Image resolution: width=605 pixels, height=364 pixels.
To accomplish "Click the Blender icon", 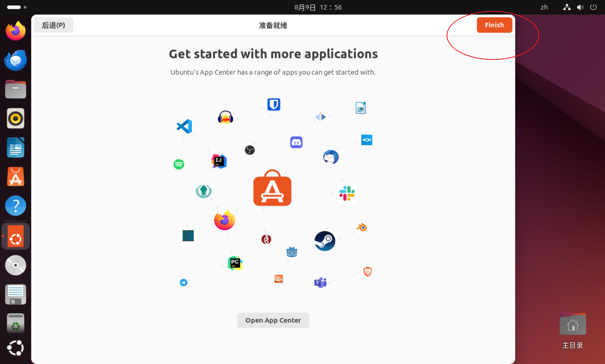I will pyautogui.click(x=362, y=227).
